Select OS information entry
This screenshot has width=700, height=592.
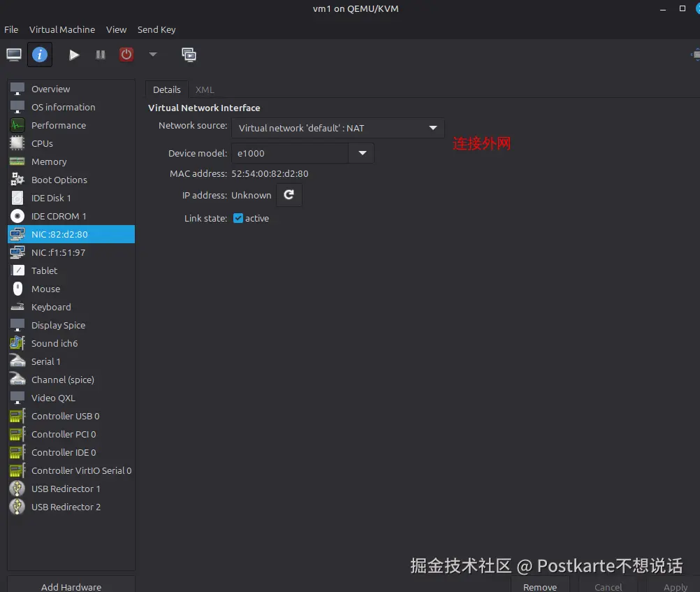[71, 107]
